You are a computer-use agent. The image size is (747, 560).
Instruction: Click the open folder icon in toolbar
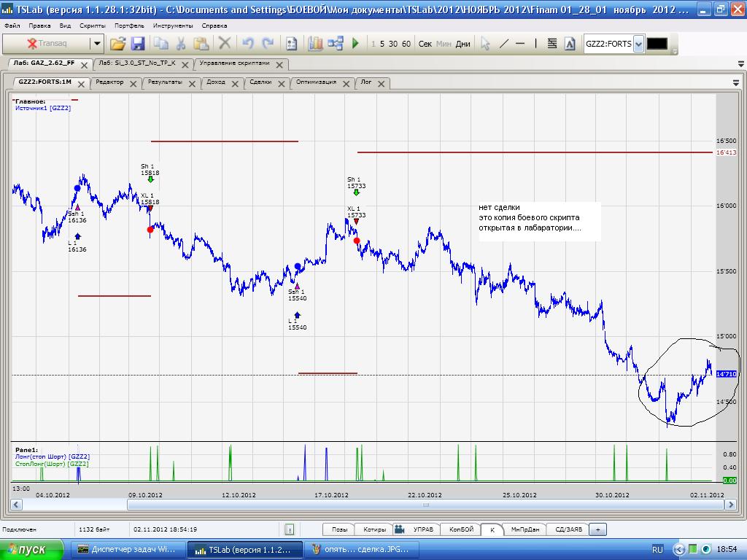coord(118,44)
